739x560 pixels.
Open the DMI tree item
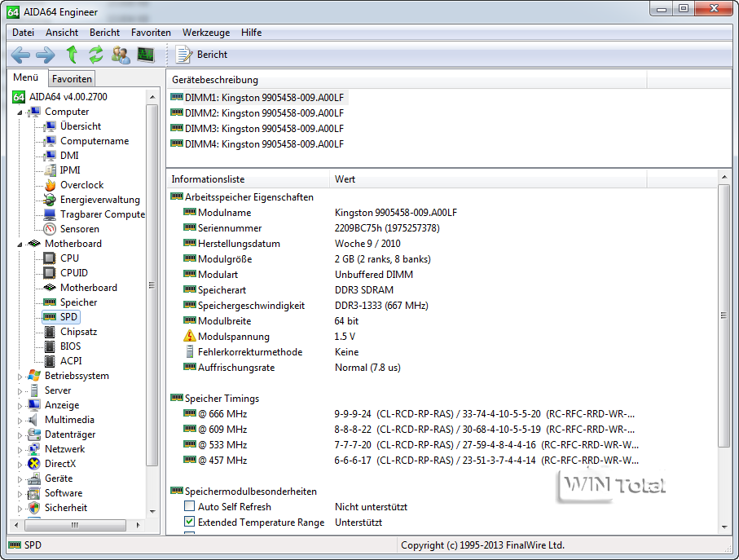tap(69, 156)
